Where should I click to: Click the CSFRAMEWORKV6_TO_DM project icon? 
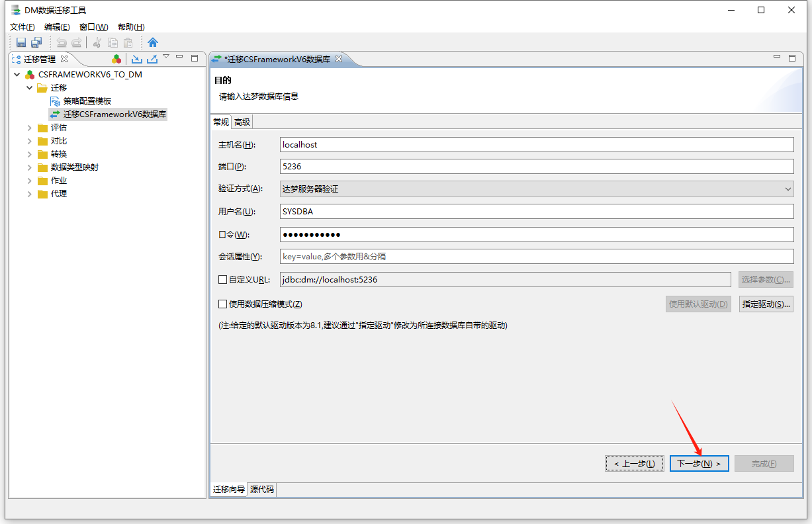pos(30,75)
